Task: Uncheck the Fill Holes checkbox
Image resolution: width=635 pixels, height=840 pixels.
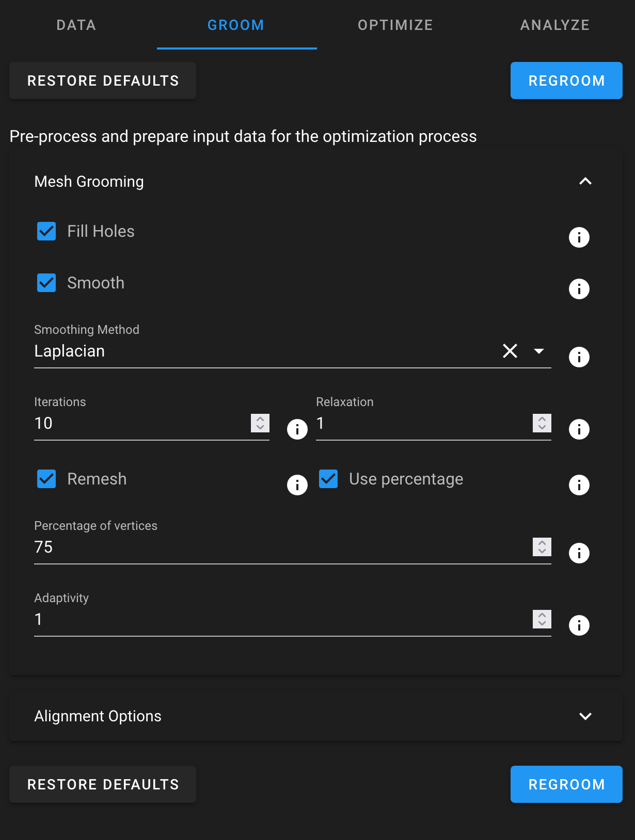Action: [46, 231]
